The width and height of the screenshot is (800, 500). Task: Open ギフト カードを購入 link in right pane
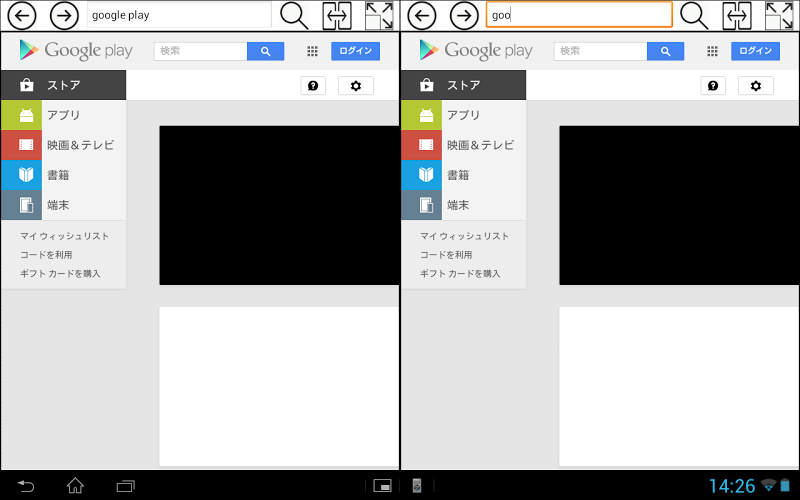pyautogui.click(x=460, y=273)
